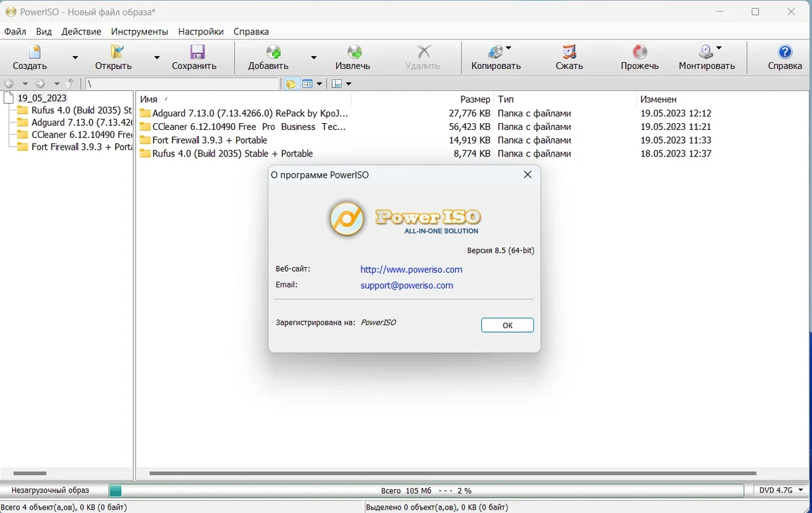Click OK in the About dialog
The height and width of the screenshot is (513, 812).
pyautogui.click(x=507, y=326)
